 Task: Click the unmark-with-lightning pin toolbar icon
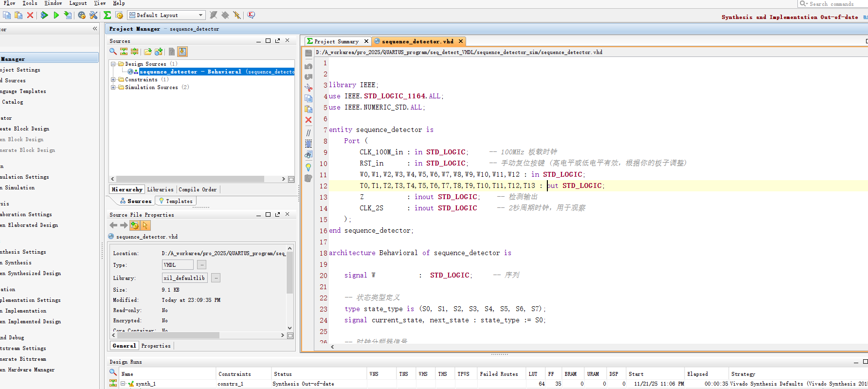(237, 15)
